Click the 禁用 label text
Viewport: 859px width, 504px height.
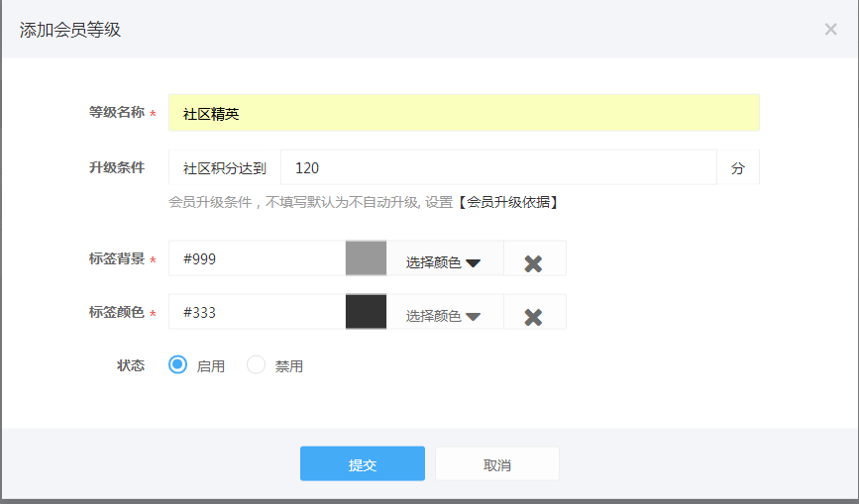click(289, 366)
